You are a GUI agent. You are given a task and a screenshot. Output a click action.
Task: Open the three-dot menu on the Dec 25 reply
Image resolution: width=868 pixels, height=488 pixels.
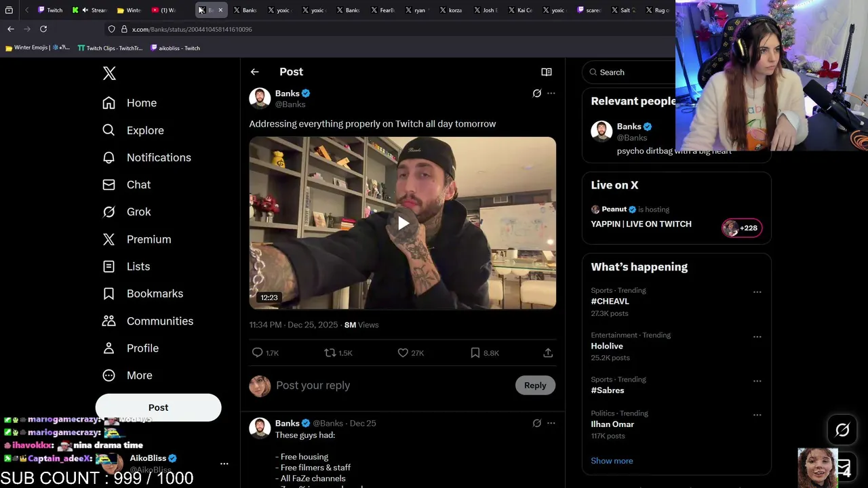[551, 423]
